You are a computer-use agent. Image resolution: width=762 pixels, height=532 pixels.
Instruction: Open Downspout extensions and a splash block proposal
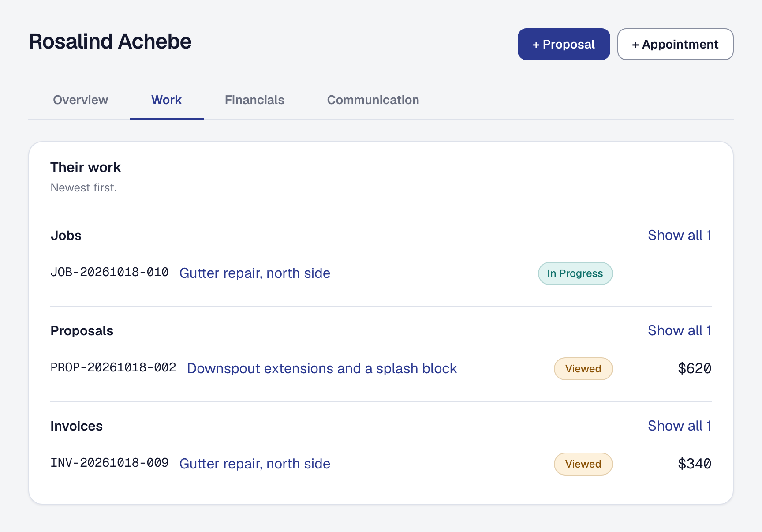coord(322,369)
